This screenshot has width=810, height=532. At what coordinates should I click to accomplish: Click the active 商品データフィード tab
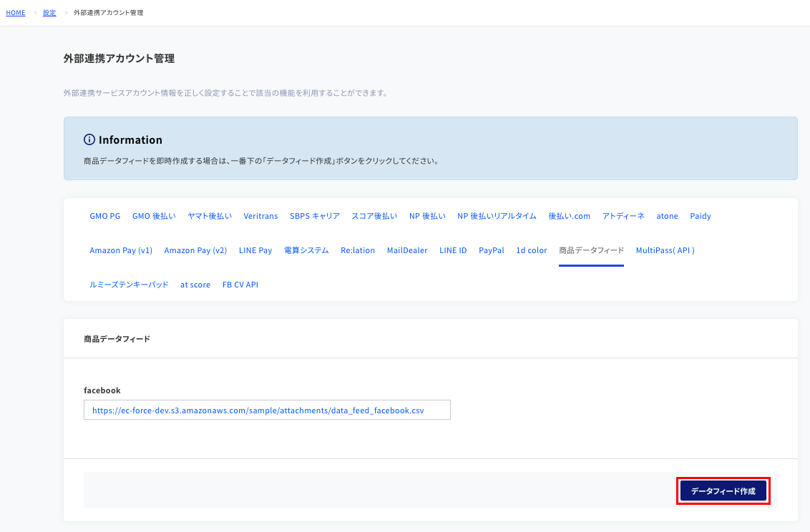click(592, 250)
